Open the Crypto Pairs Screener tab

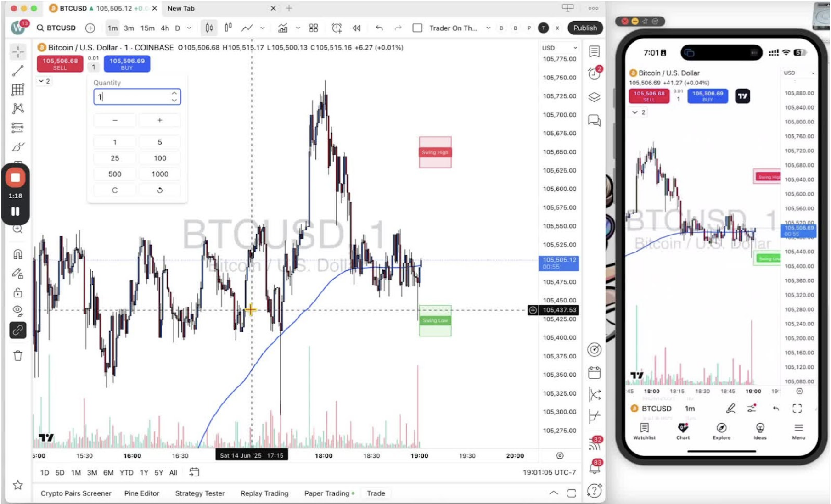[76, 493]
